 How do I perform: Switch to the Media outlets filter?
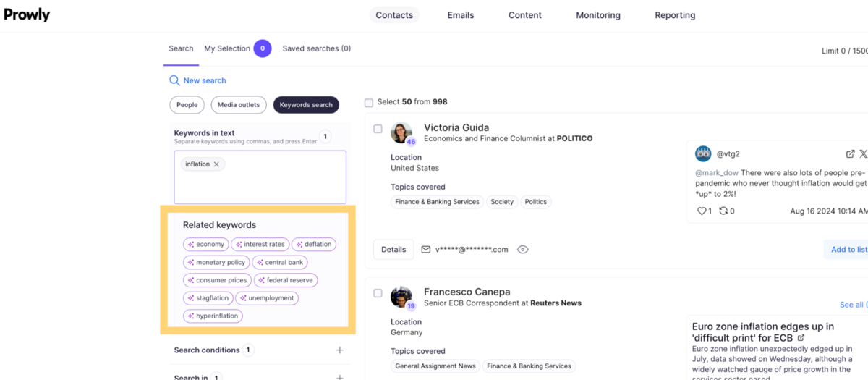point(239,105)
